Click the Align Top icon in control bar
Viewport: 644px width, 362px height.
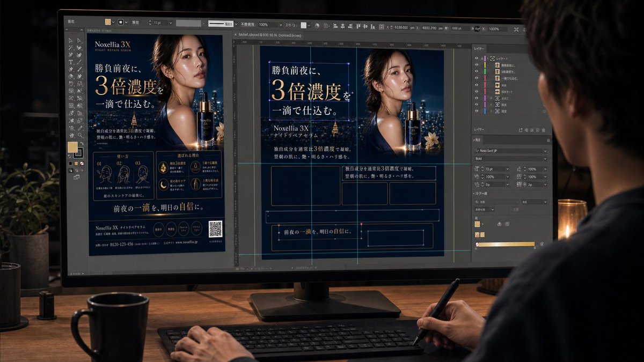[x=358, y=26]
